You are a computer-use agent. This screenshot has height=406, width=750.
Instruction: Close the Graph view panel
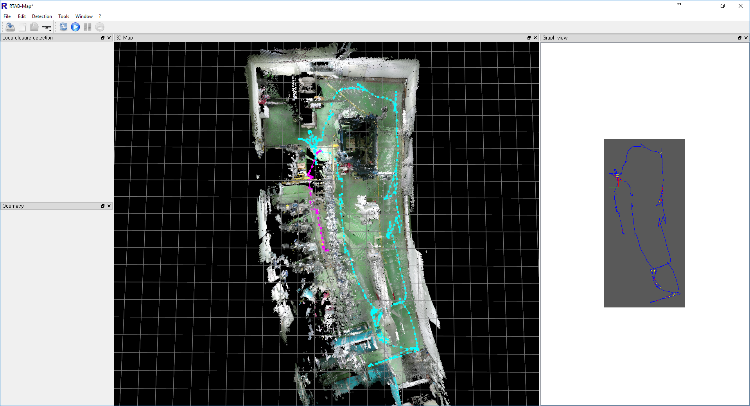click(745, 38)
